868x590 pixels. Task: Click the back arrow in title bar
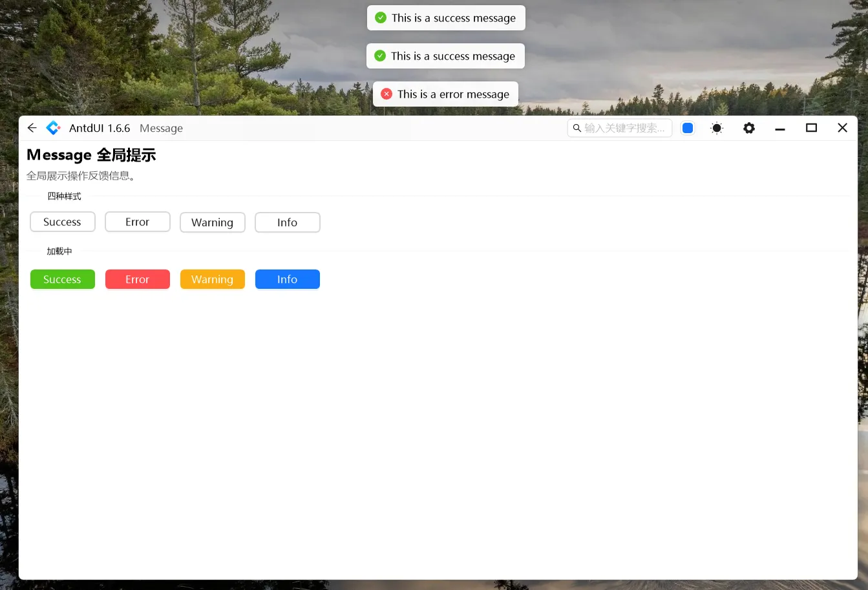pos(32,128)
